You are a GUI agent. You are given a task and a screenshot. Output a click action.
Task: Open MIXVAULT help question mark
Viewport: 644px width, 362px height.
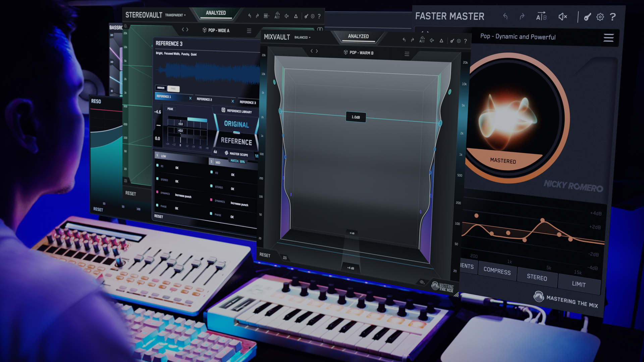[465, 41]
